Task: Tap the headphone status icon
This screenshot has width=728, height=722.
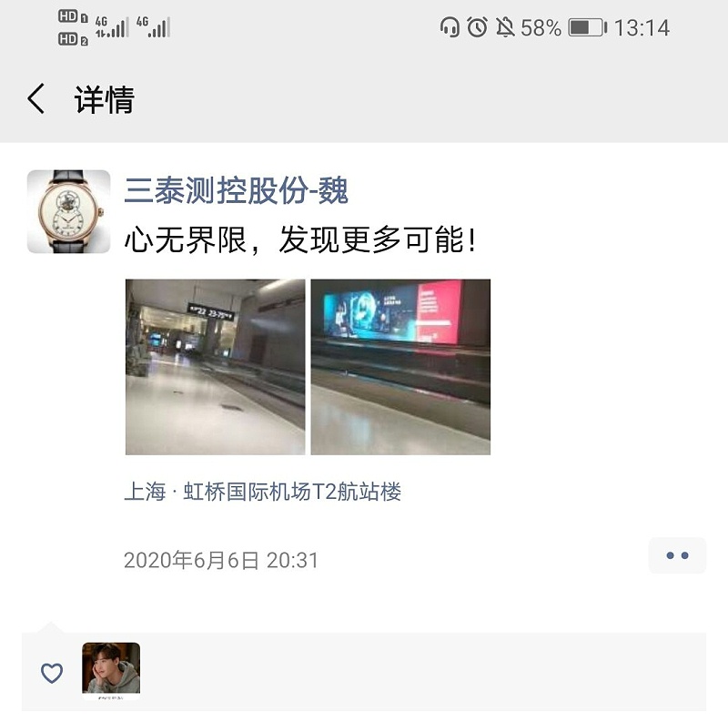Action: (450, 27)
